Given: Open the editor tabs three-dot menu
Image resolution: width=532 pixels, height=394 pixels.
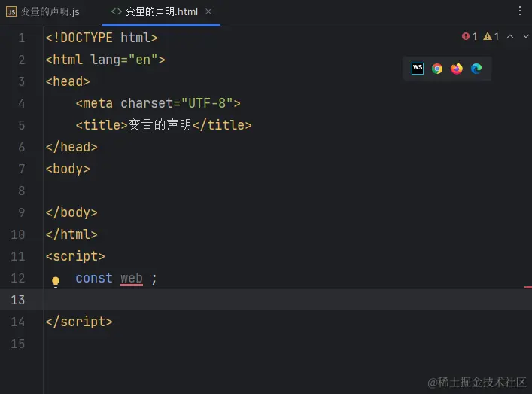Looking at the screenshot, I should (x=520, y=11).
